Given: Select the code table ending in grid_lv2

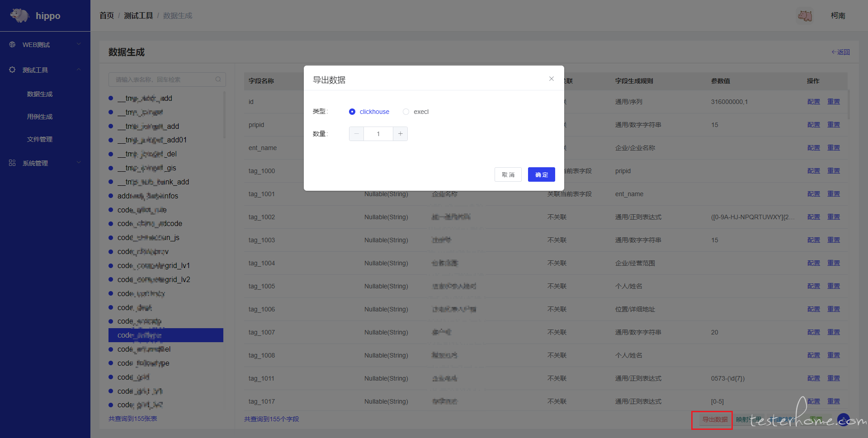Looking at the screenshot, I should (154, 280).
